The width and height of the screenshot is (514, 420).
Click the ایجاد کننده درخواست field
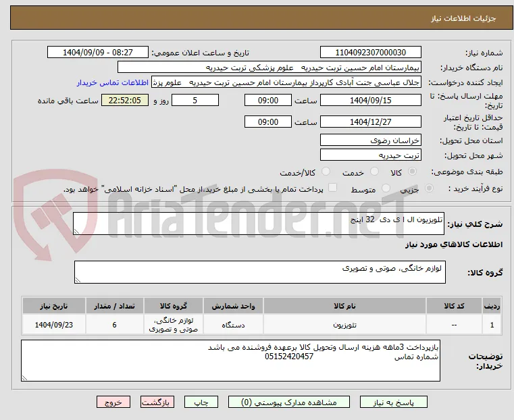286,82
